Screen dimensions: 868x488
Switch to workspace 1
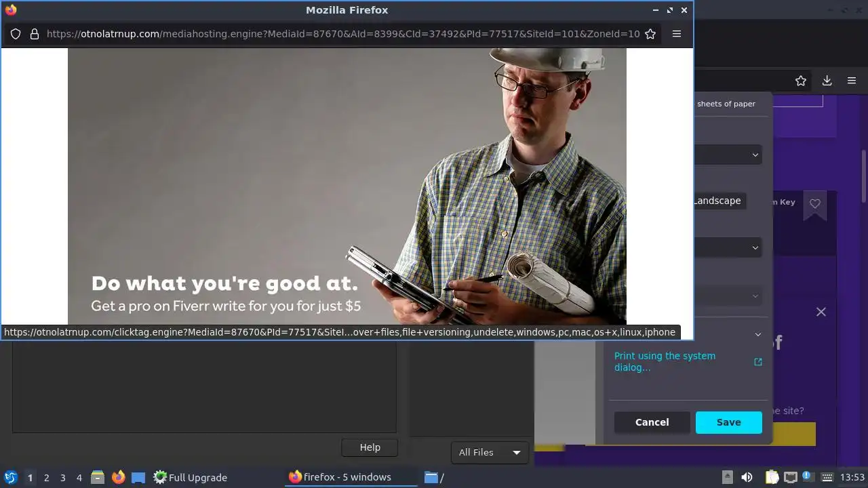pos(30,478)
